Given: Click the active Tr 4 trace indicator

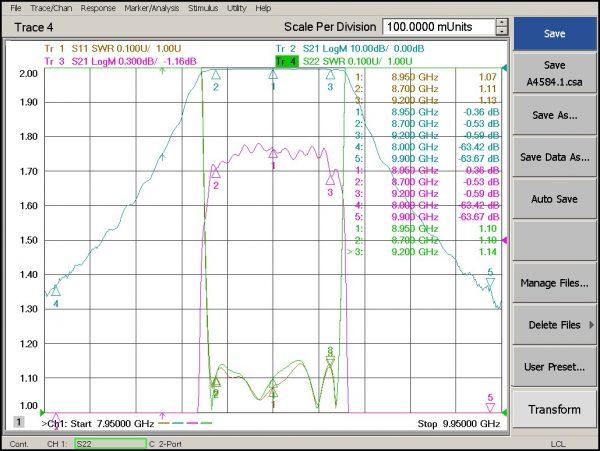Looking at the screenshot, I should point(284,61).
